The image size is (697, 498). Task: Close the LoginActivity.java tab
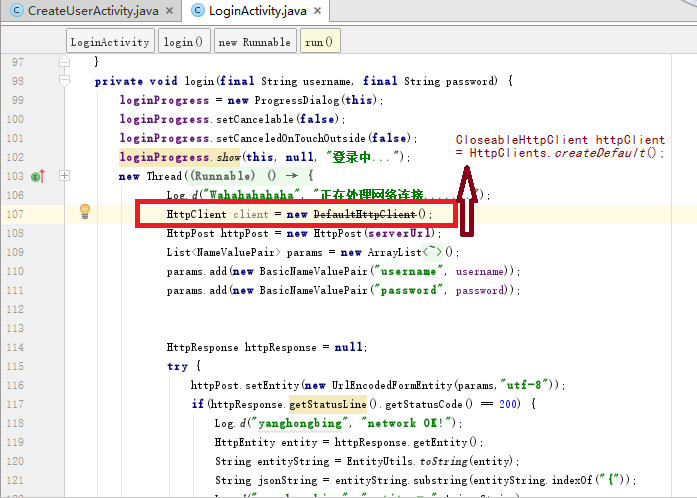(x=320, y=11)
